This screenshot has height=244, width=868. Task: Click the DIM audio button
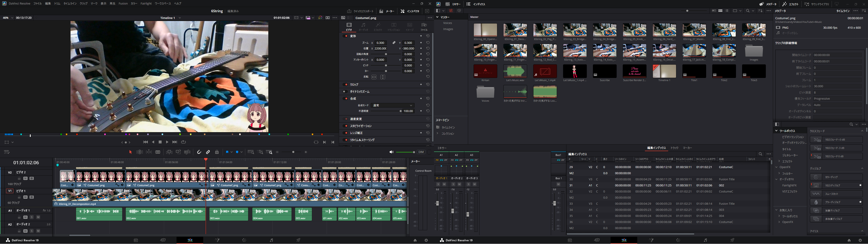point(421,152)
